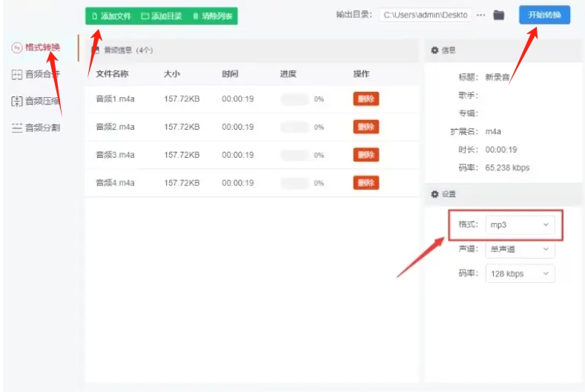This screenshot has height=392, width=585.
Task: Select file name 音频3.m4a
Action: coord(115,155)
